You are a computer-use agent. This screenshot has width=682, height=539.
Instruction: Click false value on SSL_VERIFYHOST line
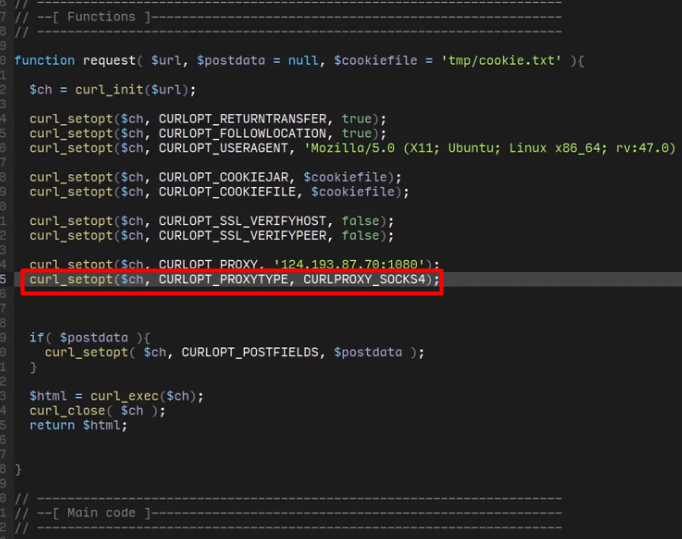(x=360, y=221)
